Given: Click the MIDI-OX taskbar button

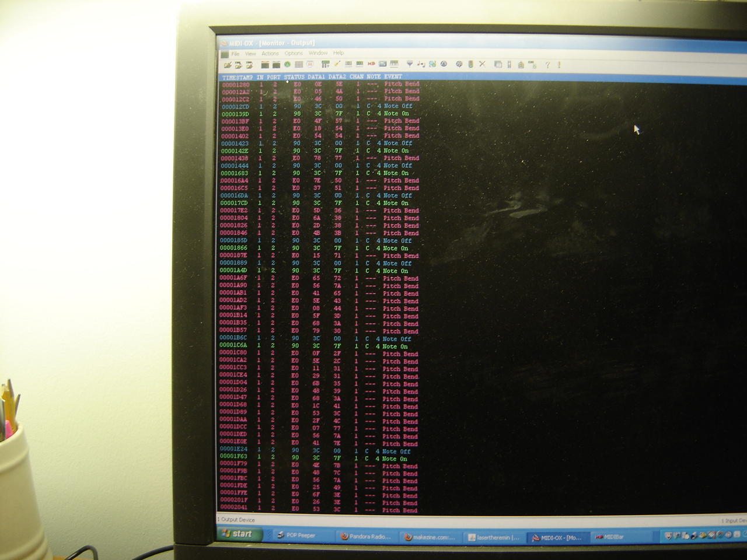Looking at the screenshot, I should coord(557,537).
